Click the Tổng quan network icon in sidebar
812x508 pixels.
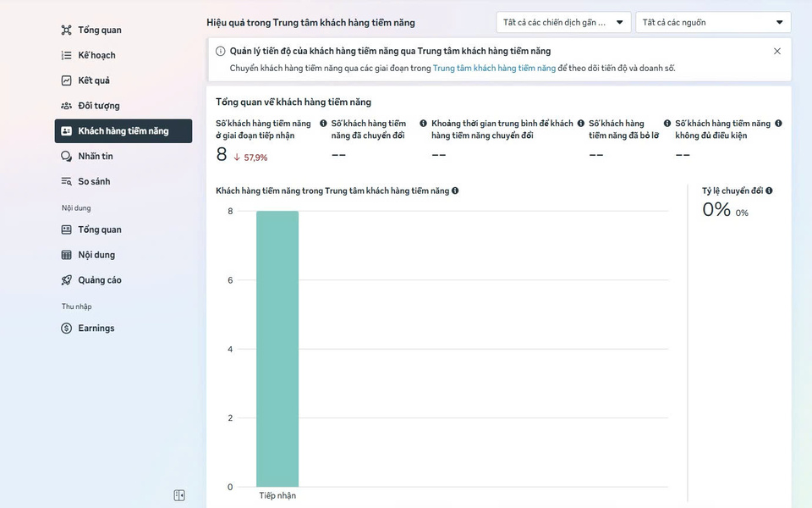[67, 30]
